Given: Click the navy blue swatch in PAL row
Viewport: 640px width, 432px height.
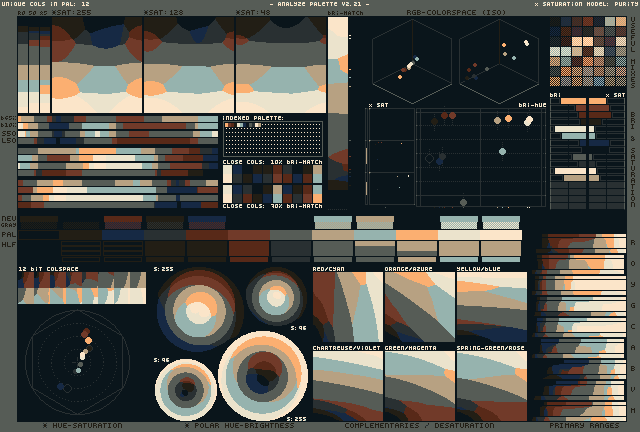Looking at the screenshot, I should [x=123, y=235].
